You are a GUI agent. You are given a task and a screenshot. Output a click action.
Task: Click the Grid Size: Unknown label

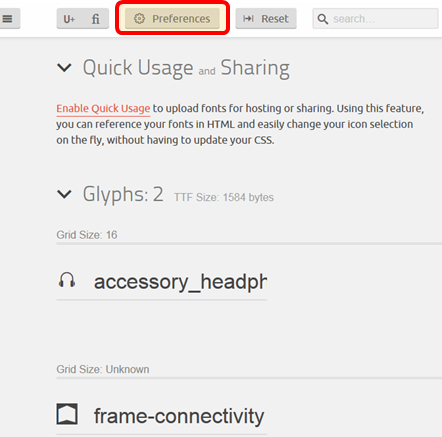[103, 369]
